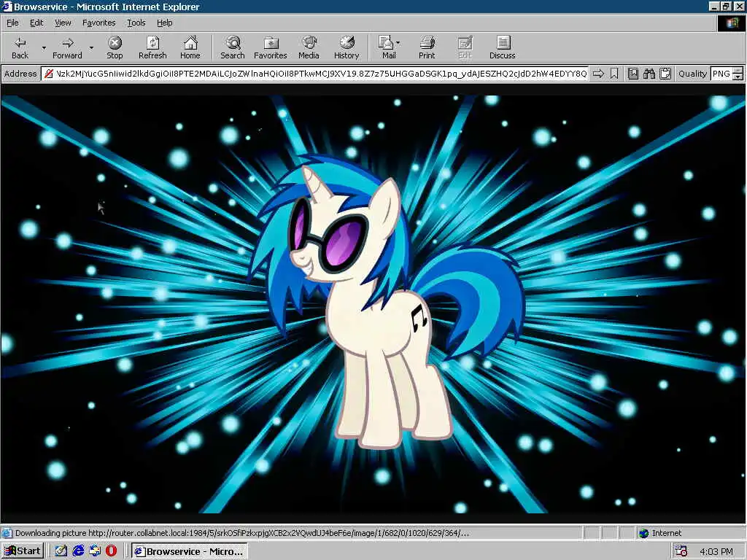This screenshot has height=560, width=747.
Task: Click the system tray scheduler icon
Action: click(681, 551)
